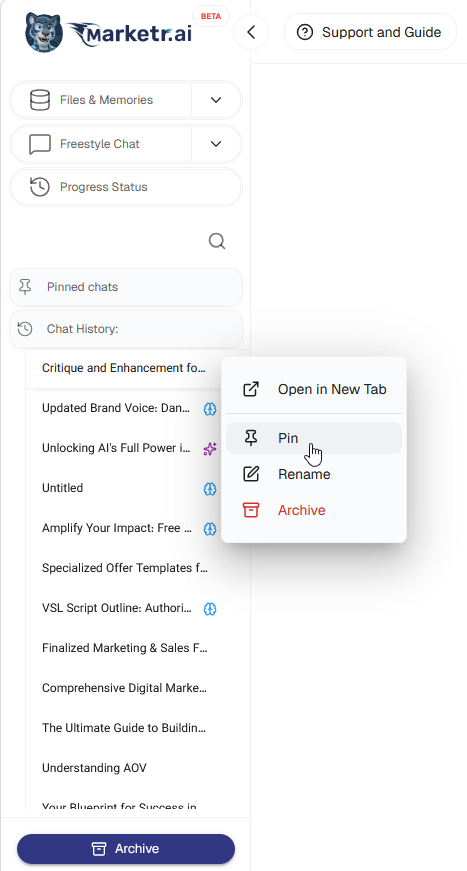Click the search magnifier icon
Image resolution: width=467 pixels, height=871 pixels.
217,241
